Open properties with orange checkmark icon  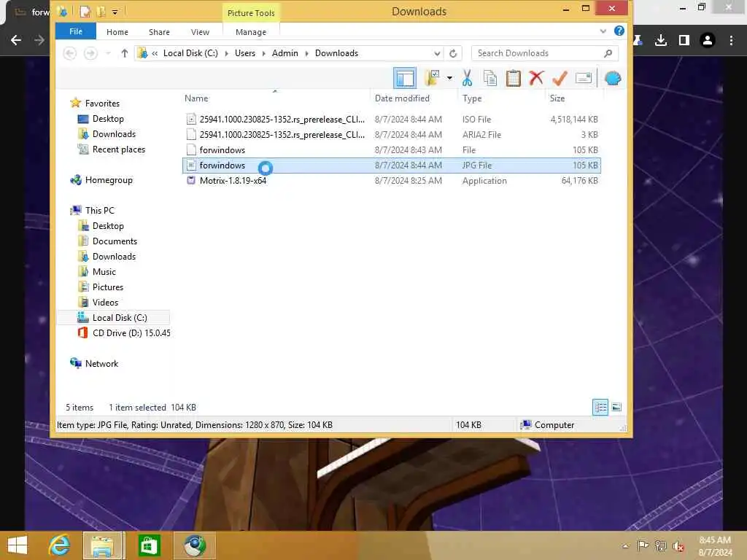[560, 78]
